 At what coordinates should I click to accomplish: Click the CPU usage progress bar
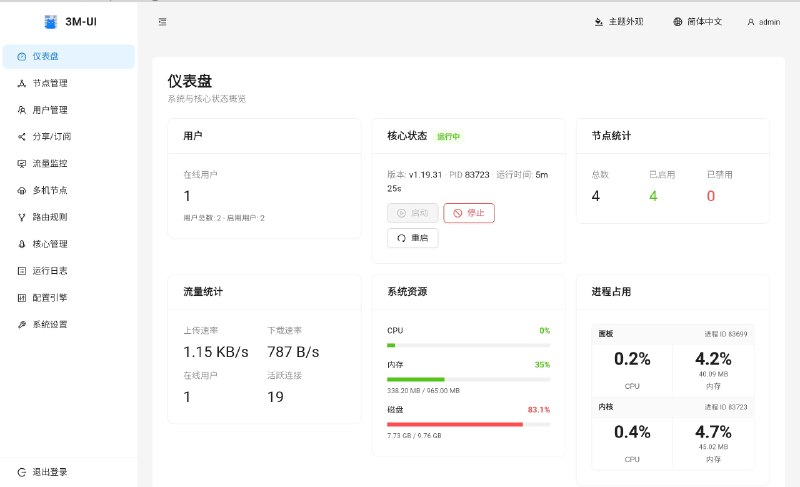click(x=468, y=345)
